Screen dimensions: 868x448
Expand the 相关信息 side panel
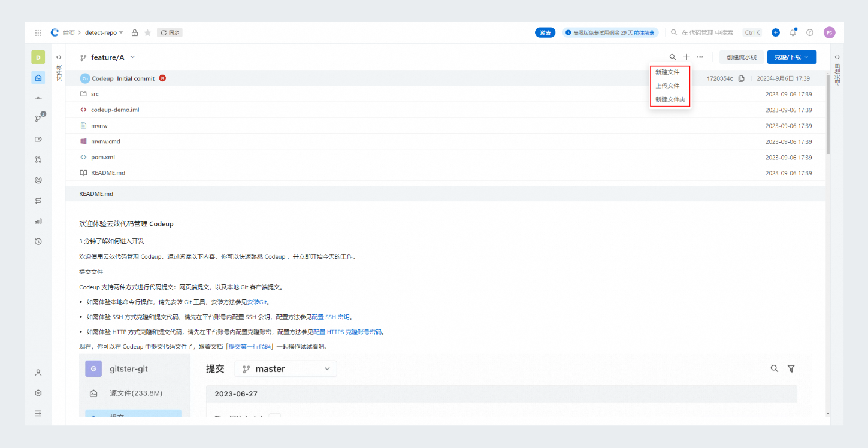(x=837, y=69)
